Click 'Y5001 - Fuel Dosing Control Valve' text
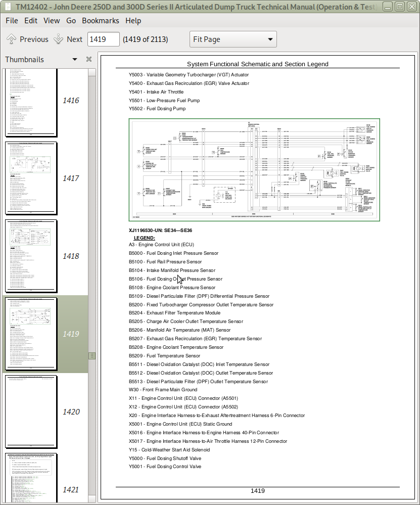The width and height of the screenshot is (420, 505). click(165, 467)
